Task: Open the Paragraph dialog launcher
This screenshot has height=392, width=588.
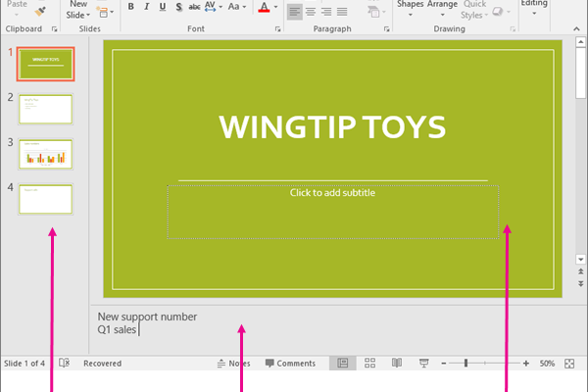Action: point(387,28)
